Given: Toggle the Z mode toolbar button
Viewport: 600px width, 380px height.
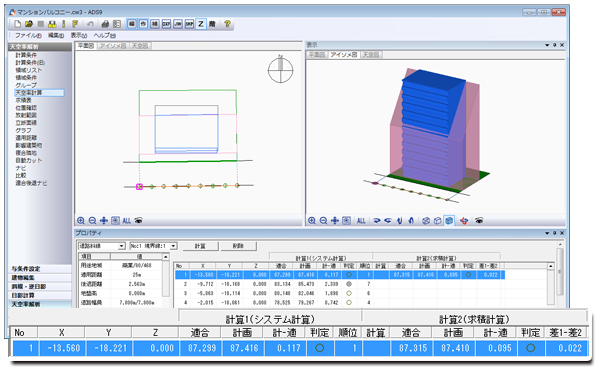Looking at the screenshot, I should coord(201,24).
